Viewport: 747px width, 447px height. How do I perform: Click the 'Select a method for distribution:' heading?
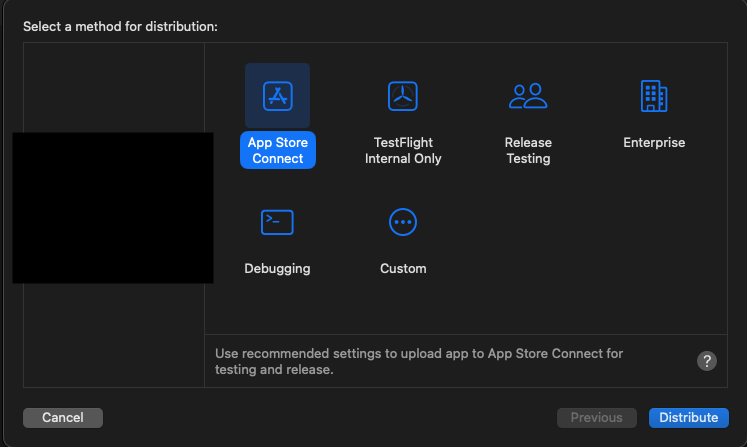pos(120,27)
